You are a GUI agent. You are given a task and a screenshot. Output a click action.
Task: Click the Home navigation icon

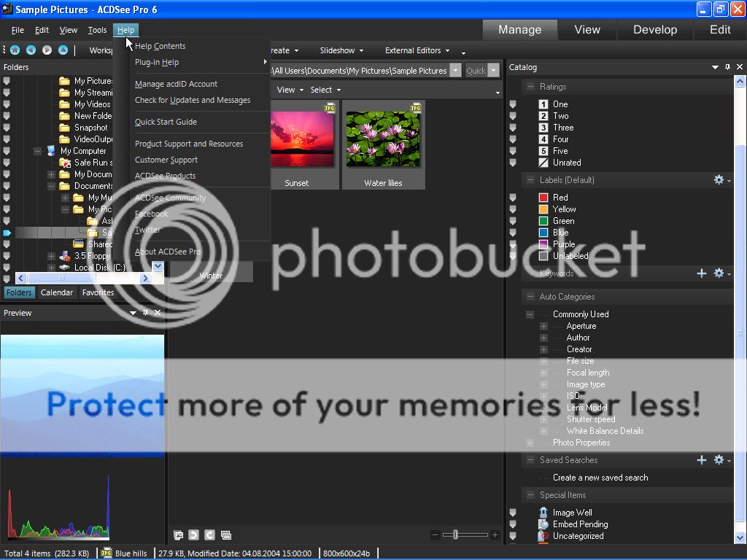pyautogui.click(x=15, y=50)
